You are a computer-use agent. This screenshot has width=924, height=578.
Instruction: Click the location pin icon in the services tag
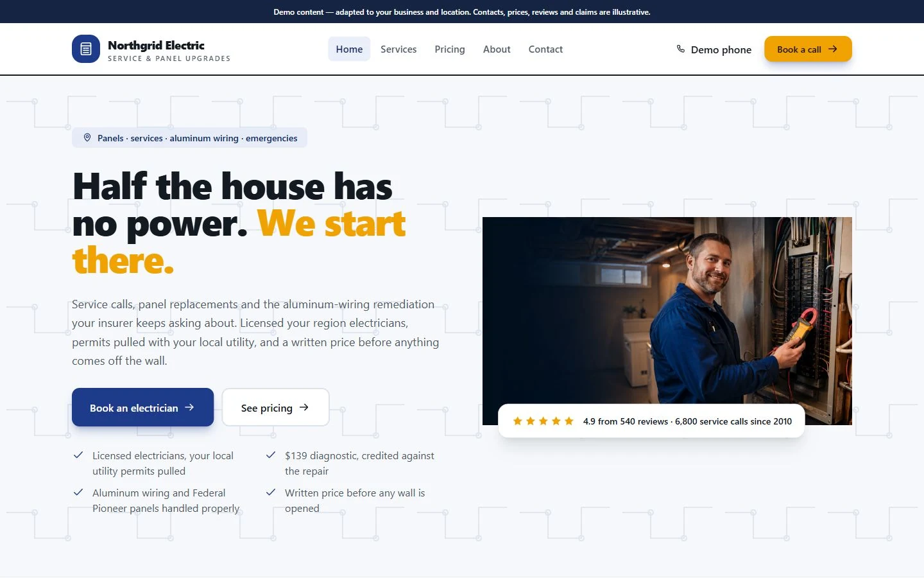(87, 137)
